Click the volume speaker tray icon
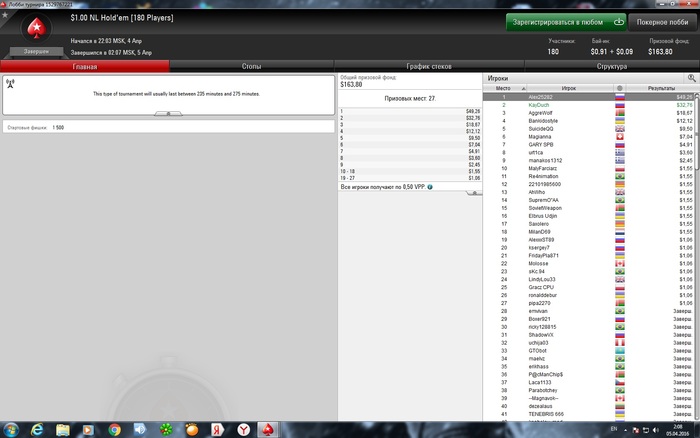700x438 pixels. coord(655,430)
